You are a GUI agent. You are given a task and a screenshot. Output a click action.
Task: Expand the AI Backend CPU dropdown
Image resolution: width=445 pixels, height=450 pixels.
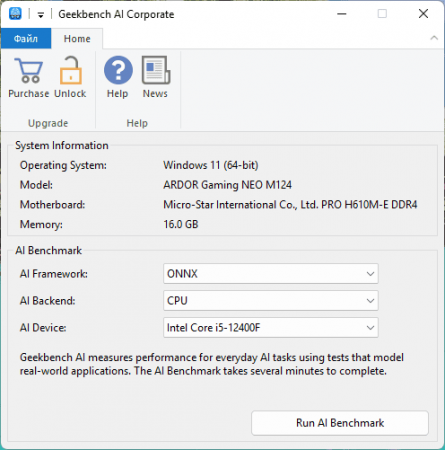271,301
